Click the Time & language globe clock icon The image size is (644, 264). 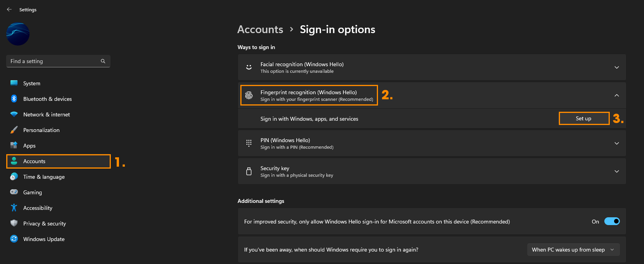[x=14, y=176]
